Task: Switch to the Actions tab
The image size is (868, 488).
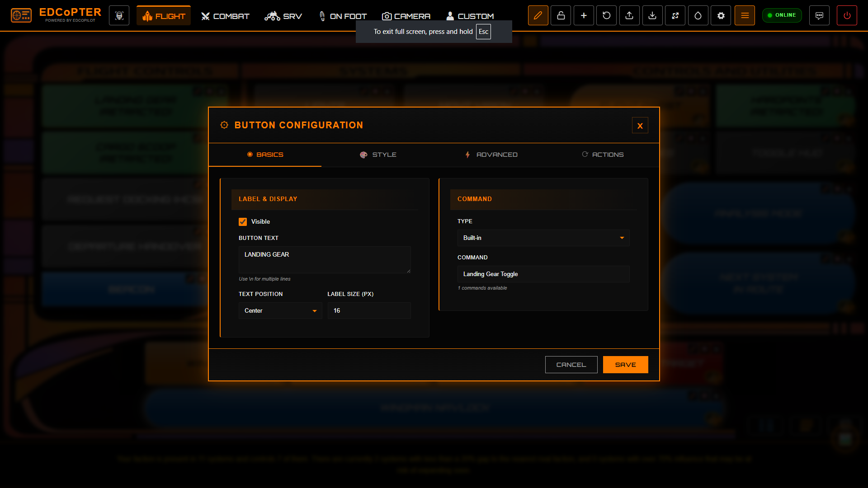Action: 603,155
